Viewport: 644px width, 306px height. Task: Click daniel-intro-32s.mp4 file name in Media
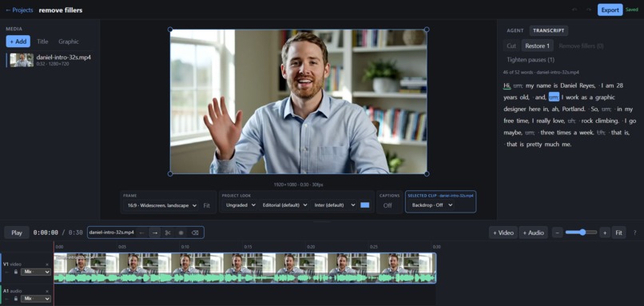click(64, 58)
